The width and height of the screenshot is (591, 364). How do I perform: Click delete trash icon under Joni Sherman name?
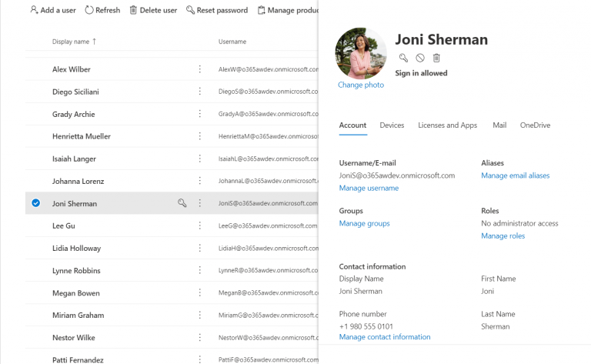click(436, 58)
